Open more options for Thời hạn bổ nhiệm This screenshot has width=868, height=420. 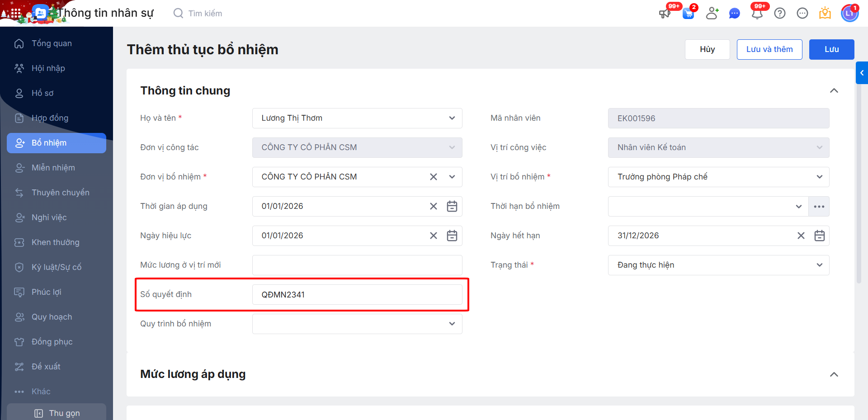819,206
